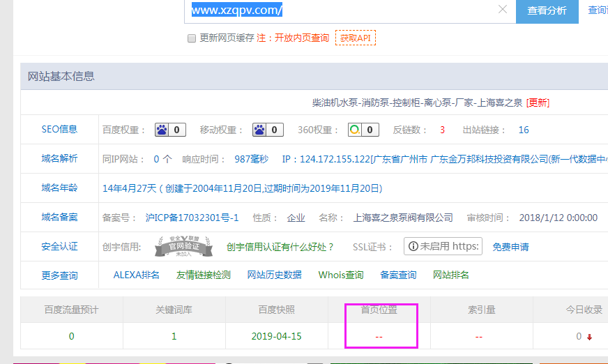Click the 同IP网站 count 0 个
Screen dimensions: 608x364
coord(163,159)
